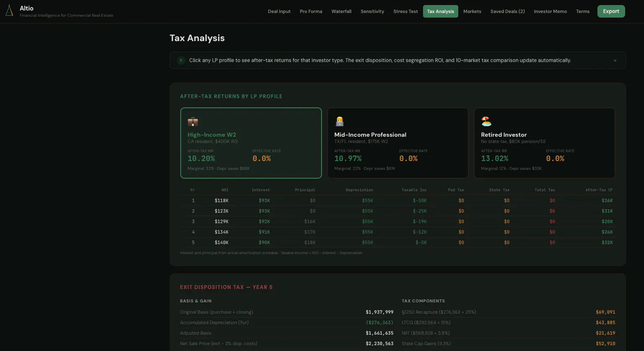Screen dimensions: 644x351
Task: Click the Exit Disposition Tax section heading
Action: point(226,287)
